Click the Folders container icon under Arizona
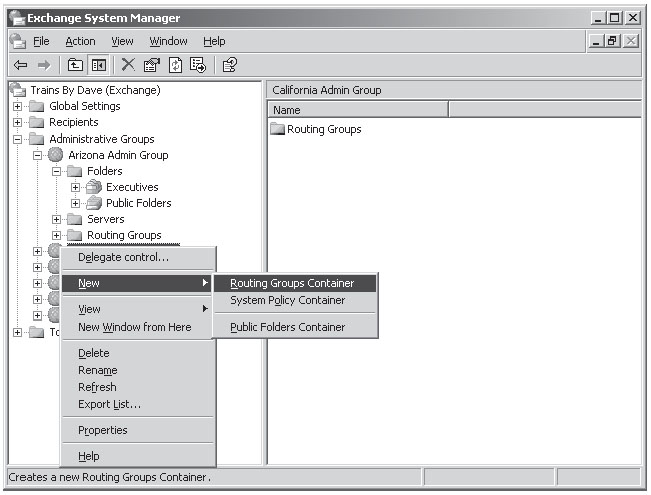 (x=75, y=171)
